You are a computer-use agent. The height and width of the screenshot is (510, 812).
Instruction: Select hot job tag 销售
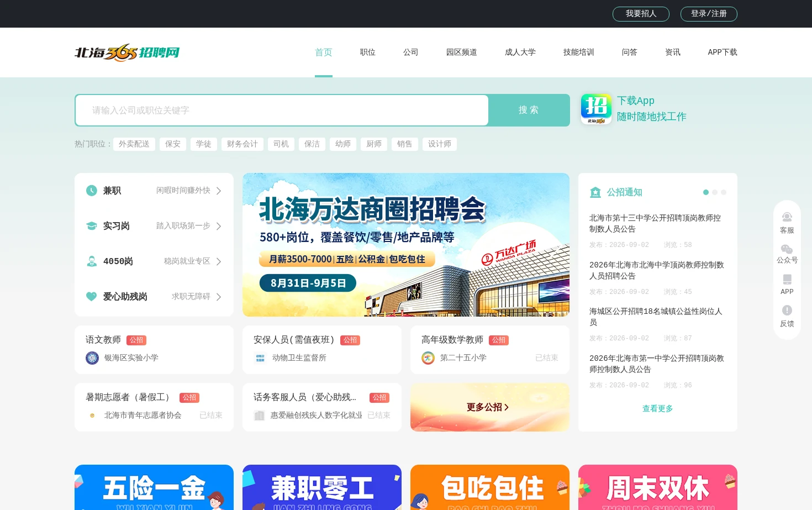(405, 144)
